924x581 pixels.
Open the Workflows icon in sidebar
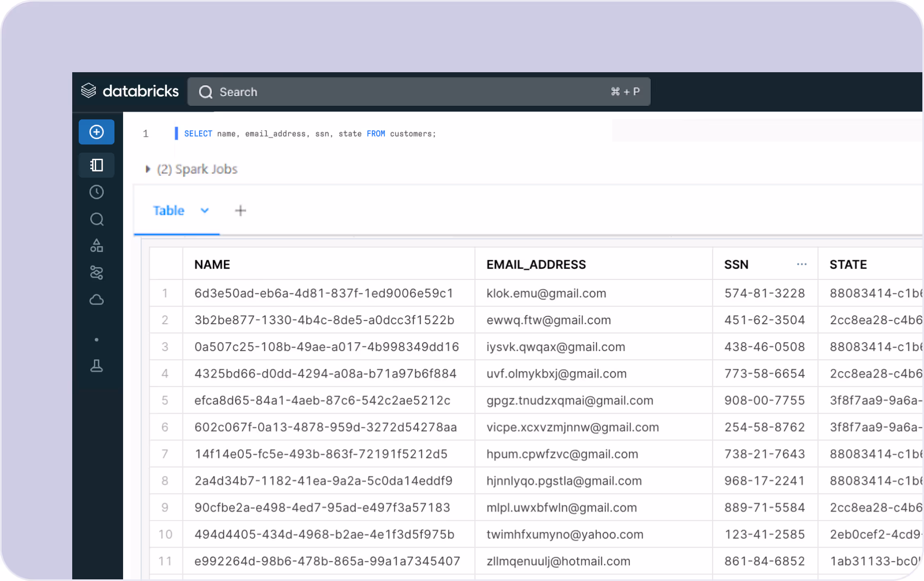[96, 272]
